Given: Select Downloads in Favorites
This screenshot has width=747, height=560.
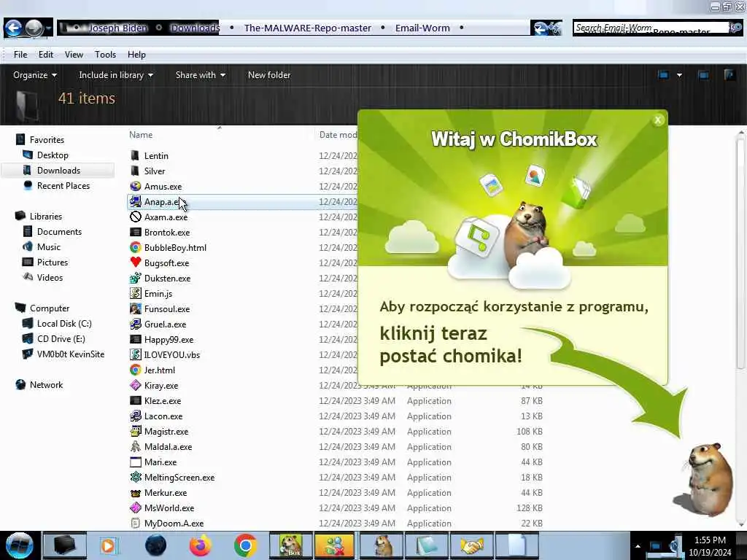Looking at the screenshot, I should [x=58, y=171].
